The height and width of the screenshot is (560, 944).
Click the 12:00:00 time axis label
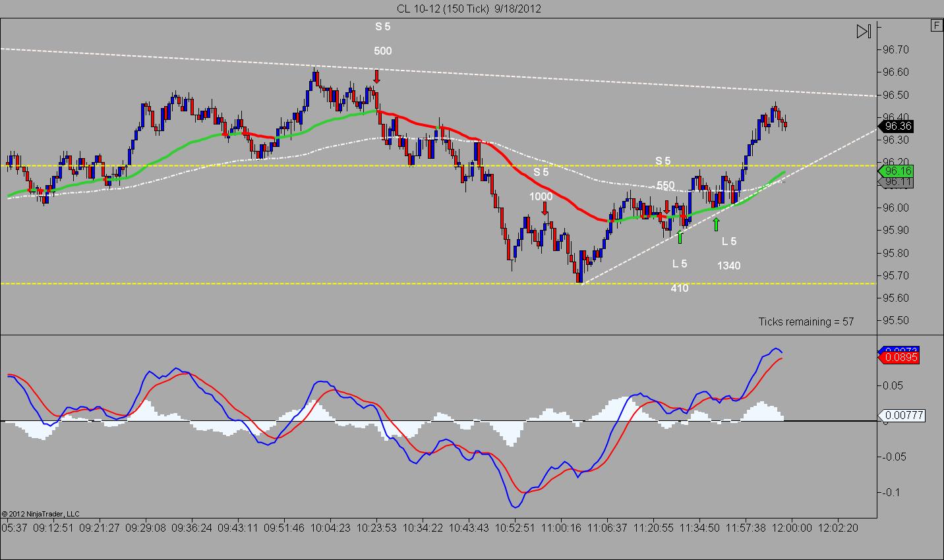[x=792, y=528]
